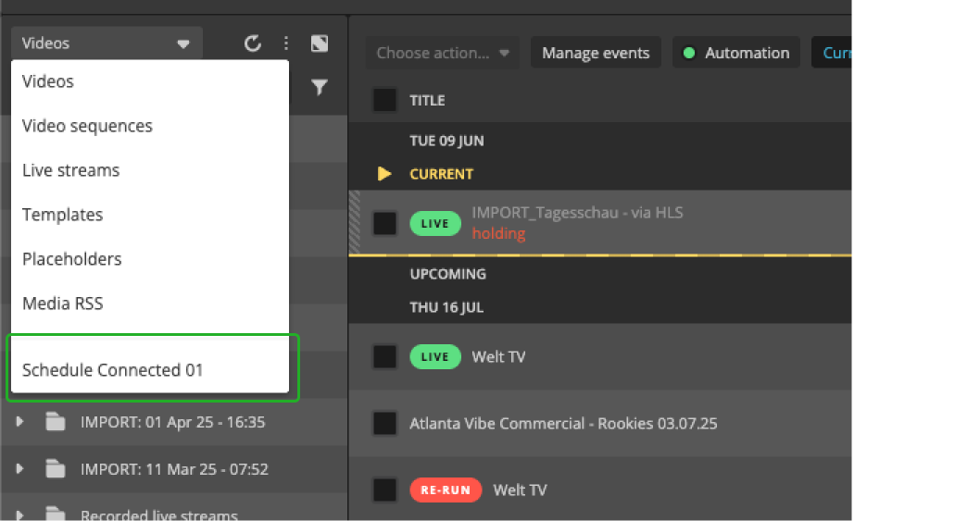
Task: Click the red RE-RUN badge
Action: (x=446, y=490)
